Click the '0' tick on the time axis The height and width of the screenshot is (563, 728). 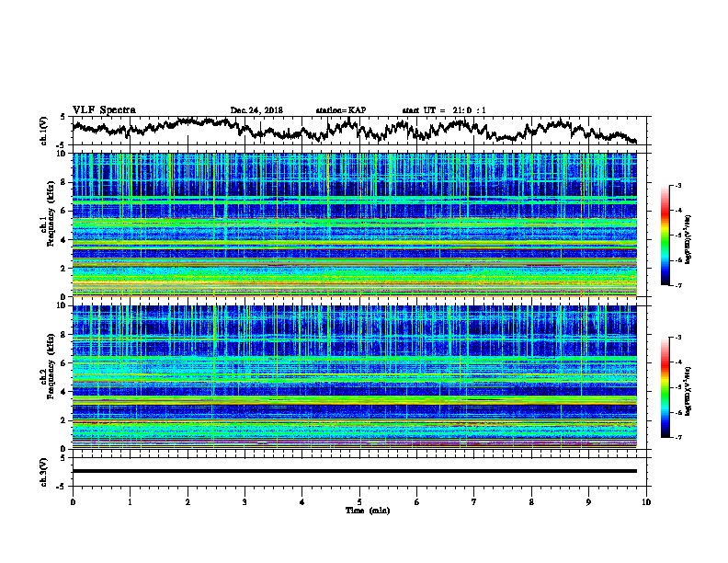coord(73,502)
